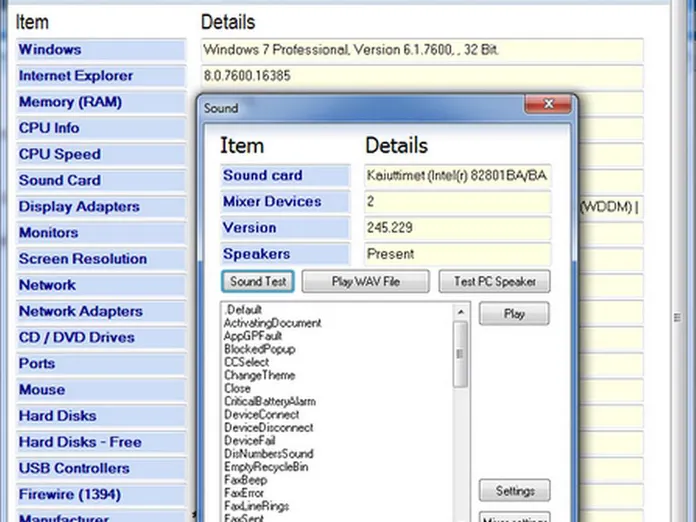Image resolution: width=696 pixels, height=522 pixels.
Task: Select the Internet Explorer item
Action: [x=76, y=76]
